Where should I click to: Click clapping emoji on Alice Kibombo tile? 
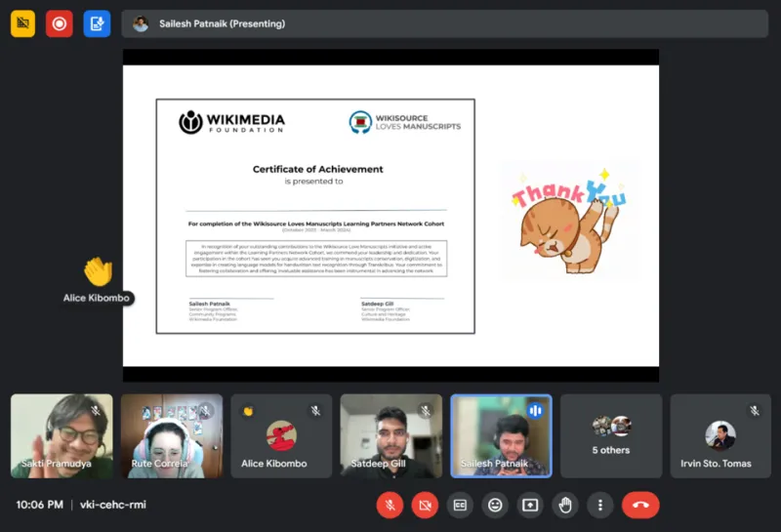(x=248, y=411)
